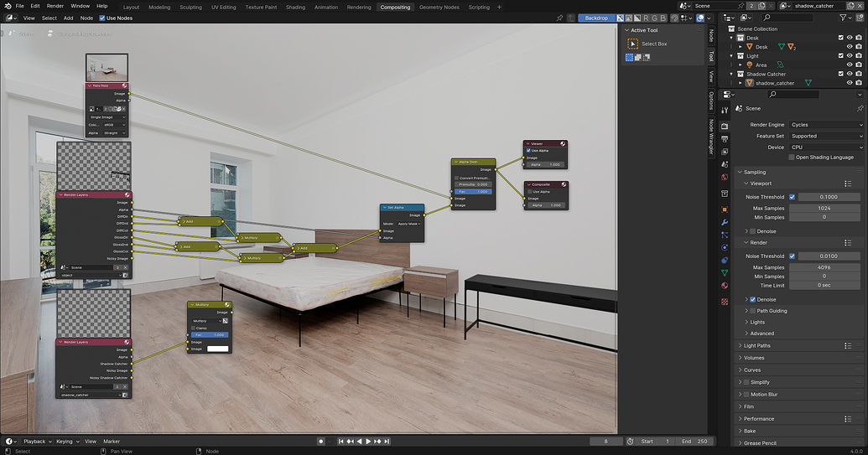Open the Node Wrangler sidebar tab
This screenshot has height=455, width=868.
[711, 137]
